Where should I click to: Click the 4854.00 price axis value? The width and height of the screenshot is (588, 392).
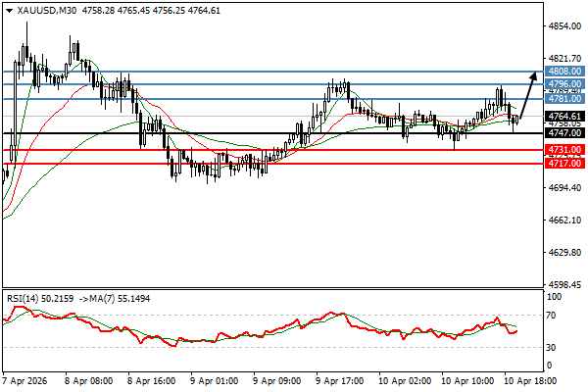coord(563,26)
